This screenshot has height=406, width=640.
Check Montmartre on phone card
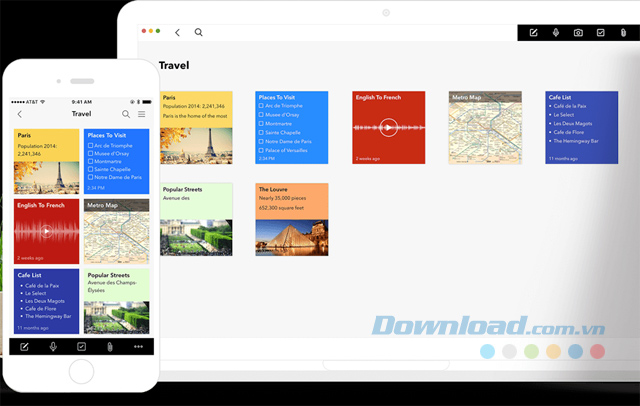pyautogui.click(x=90, y=161)
